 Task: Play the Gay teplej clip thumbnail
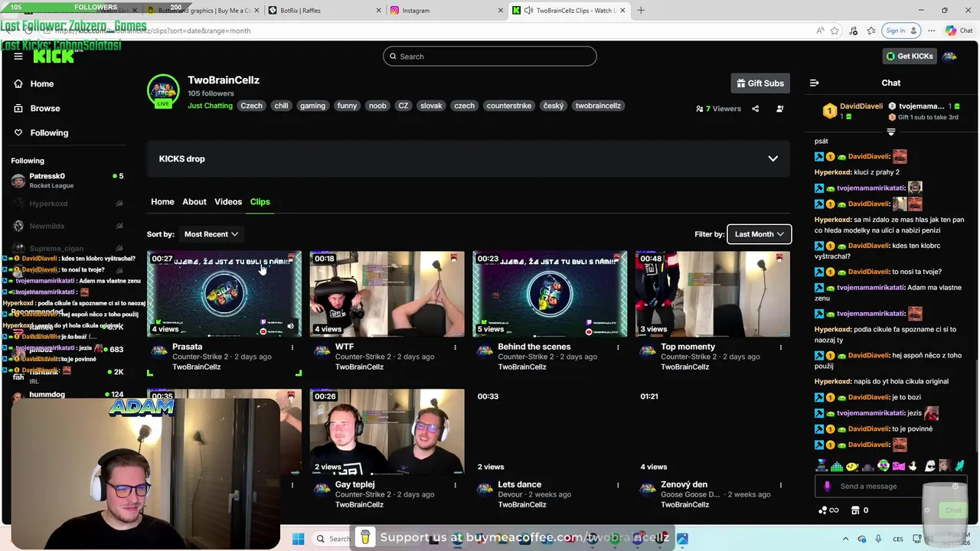387,432
